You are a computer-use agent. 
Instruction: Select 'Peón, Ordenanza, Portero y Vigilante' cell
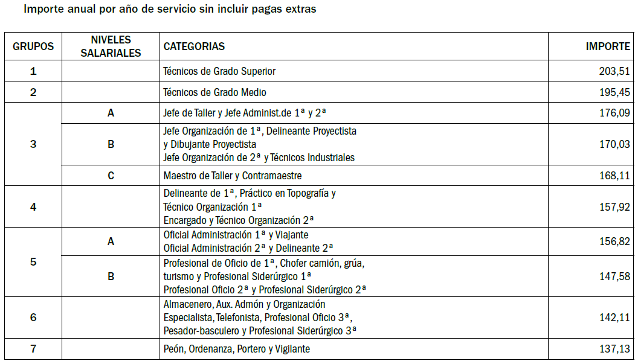click(x=237, y=349)
